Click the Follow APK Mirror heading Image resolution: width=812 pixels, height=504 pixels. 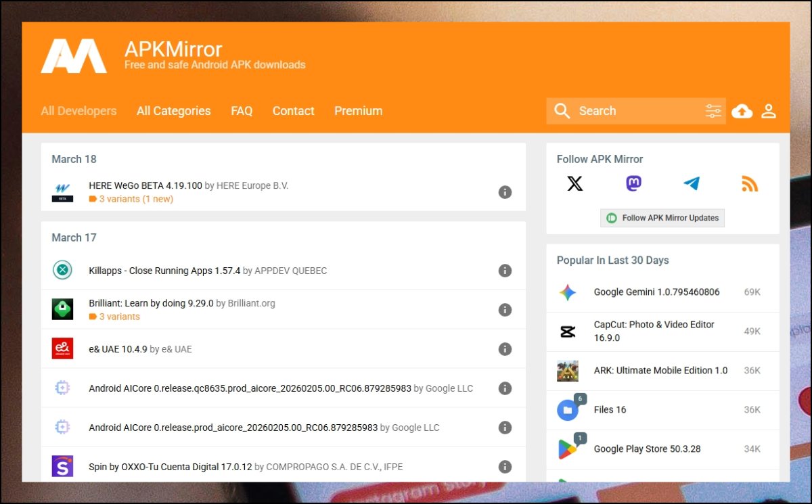click(x=600, y=159)
